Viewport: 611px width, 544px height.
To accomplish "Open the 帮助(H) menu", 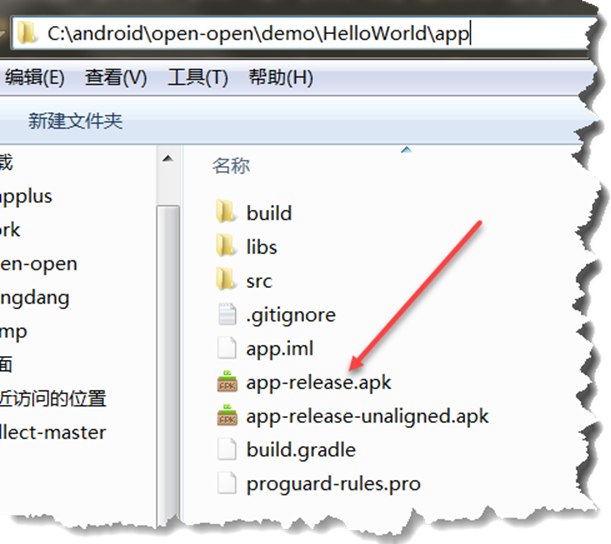I will coord(281,77).
